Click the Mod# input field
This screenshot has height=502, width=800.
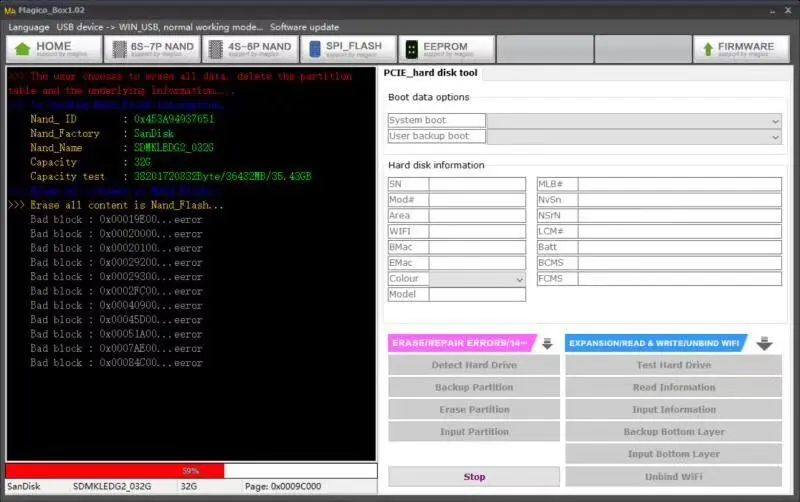[477, 200]
